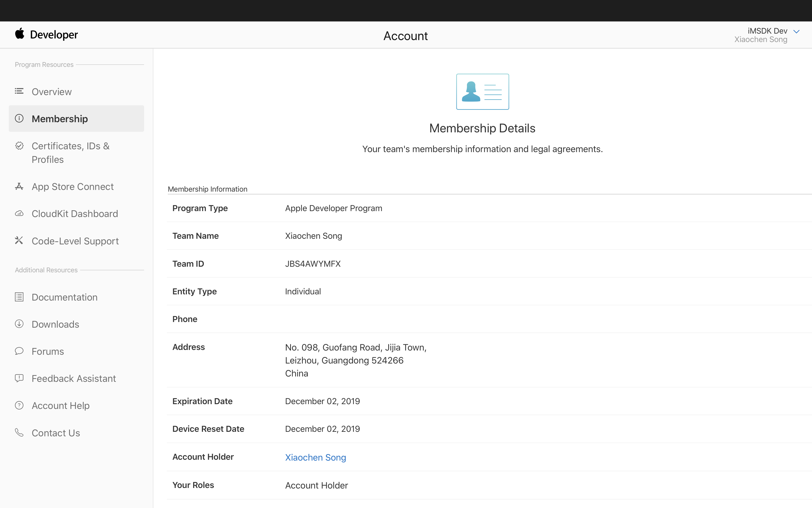Open Feedback Assistant link

click(x=74, y=379)
